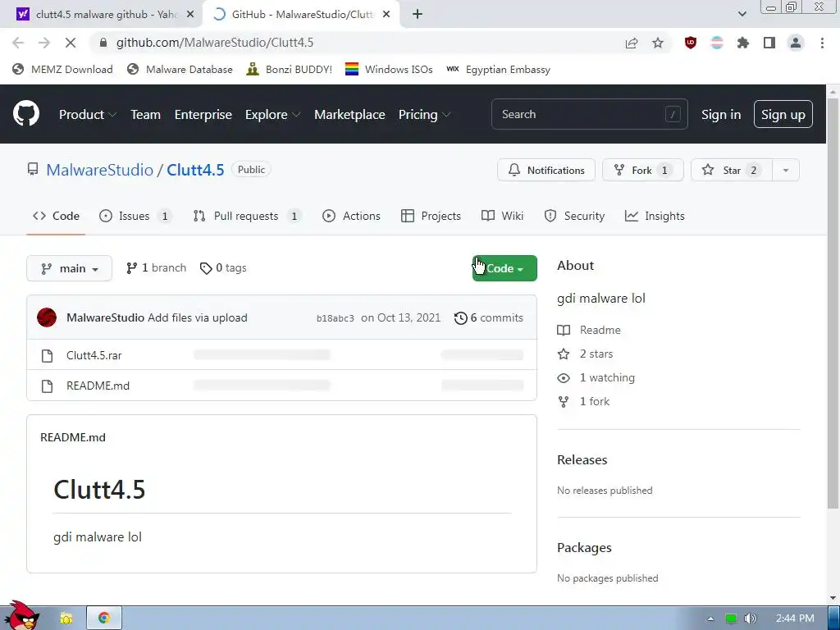Open the Releases section heading

(582, 460)
